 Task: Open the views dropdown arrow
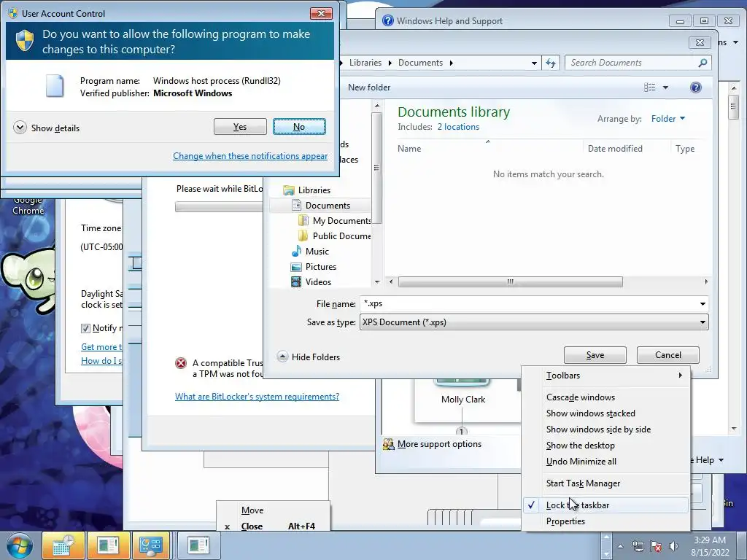(x=665, y=87)
